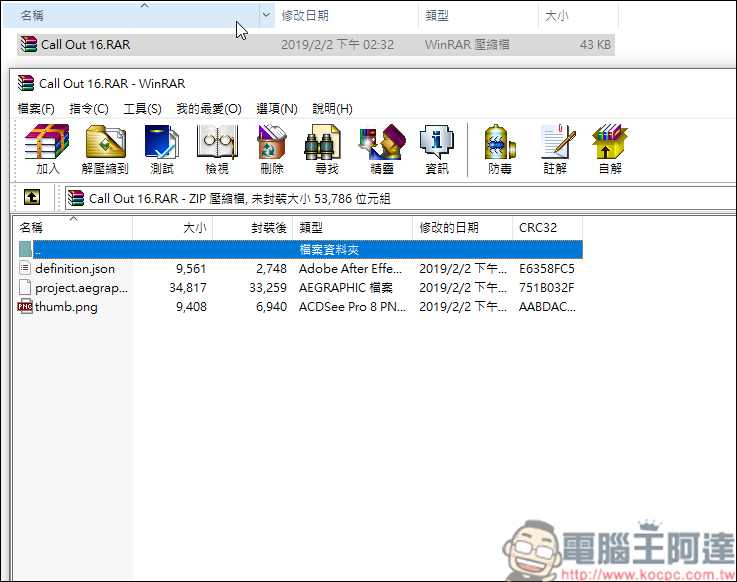This screenshot has height=582, width=737.
Task: Click the WinRAR 壓縮檔 type in Explorer
Action: point(467,45)
